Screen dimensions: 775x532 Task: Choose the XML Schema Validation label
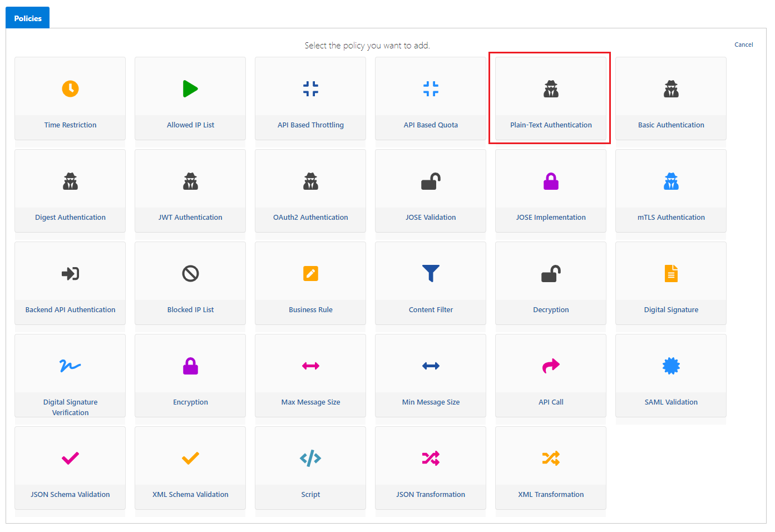[x=190, y=495]
